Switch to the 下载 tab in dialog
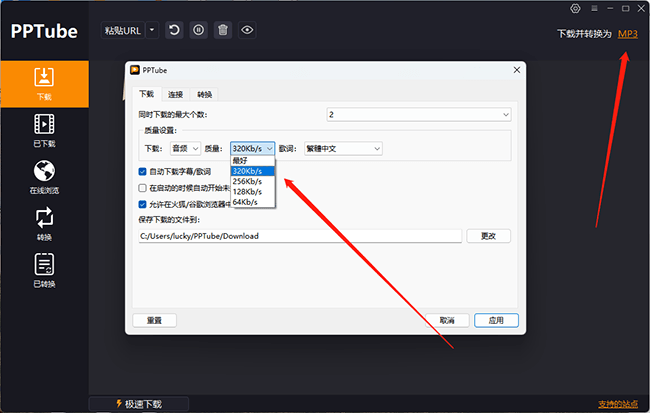The width and height of the screenshot is (650, 413). [x=147, y=94]
